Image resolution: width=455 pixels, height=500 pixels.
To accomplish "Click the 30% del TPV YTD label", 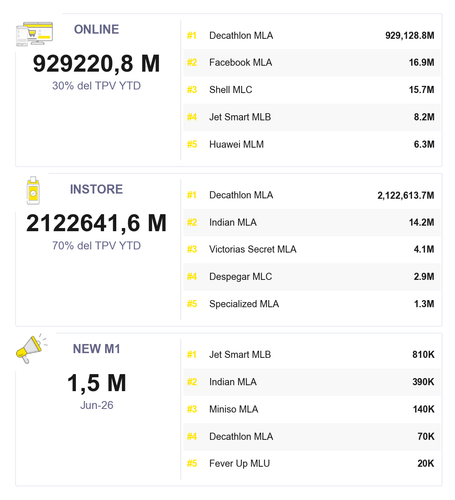I will click(x=96, y=86).
